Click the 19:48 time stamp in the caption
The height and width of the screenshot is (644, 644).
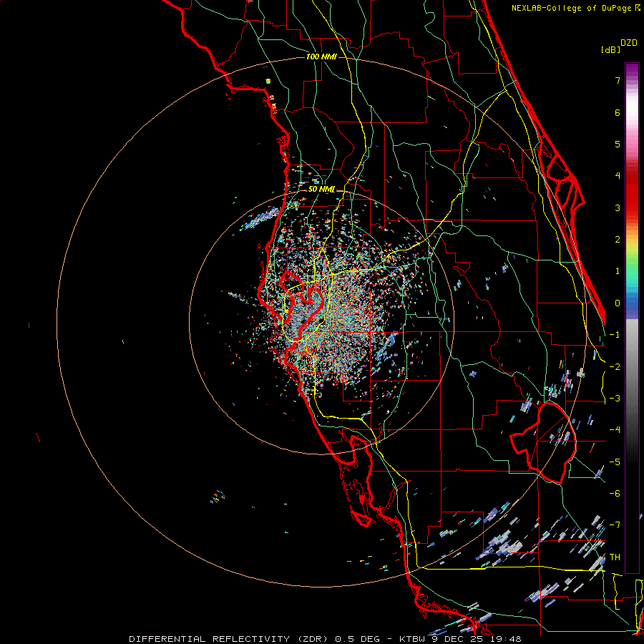(x=506, y=639)
